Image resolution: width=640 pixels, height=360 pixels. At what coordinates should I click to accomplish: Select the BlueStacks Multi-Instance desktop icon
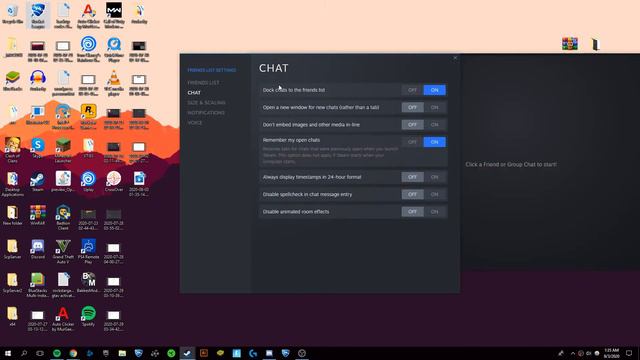pos(38,285)
